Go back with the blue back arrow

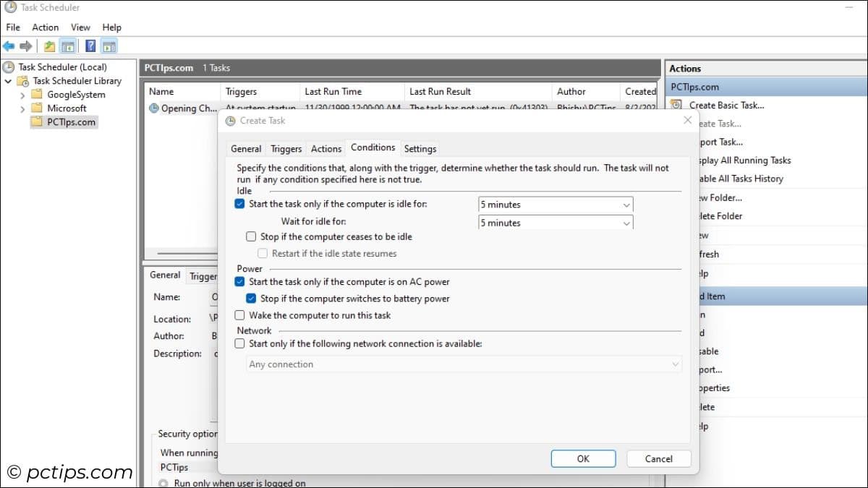coord(9,46)
